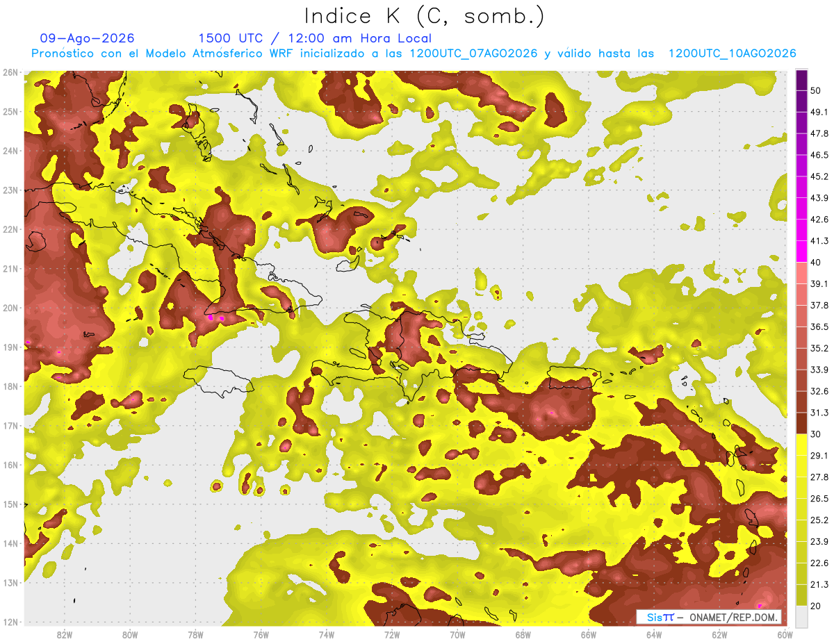Click the "72W" longitude label
The width and height of the screenshot is (834, 644).
point(392,634)
